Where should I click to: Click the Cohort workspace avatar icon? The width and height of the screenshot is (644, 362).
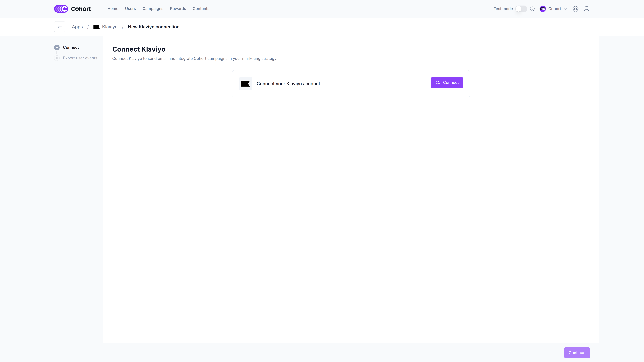pyautogui.click(x=542, y=9)
